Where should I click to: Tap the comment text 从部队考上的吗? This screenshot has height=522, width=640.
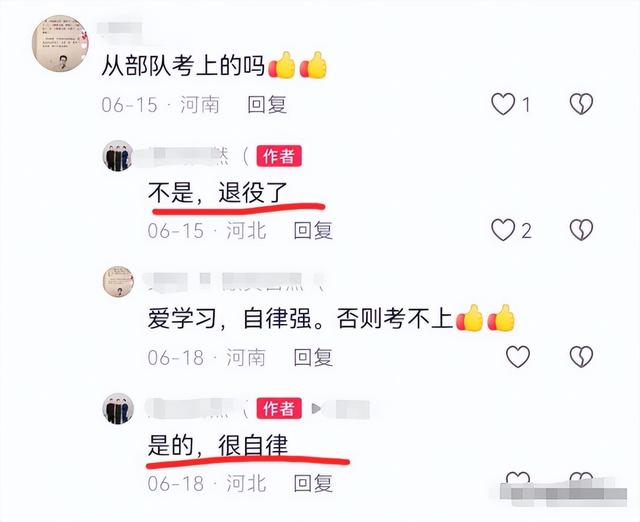tap(183, 65)
